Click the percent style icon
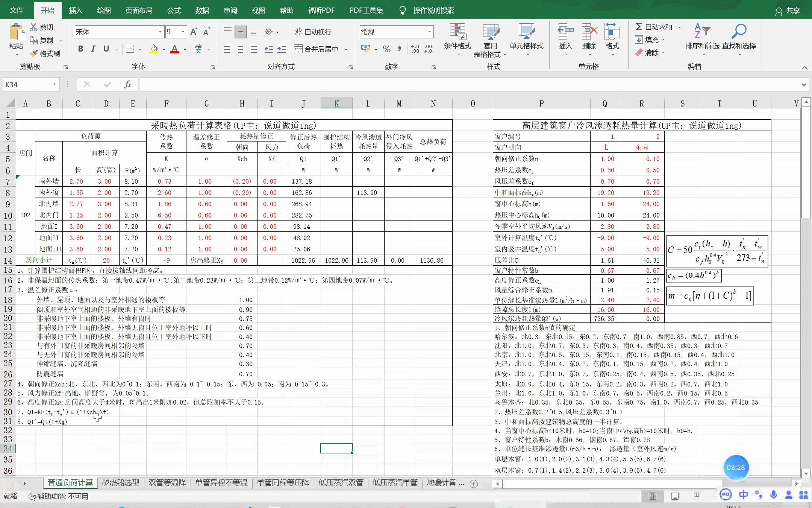This screenshot has height=508, width=812. pos(386,49)
